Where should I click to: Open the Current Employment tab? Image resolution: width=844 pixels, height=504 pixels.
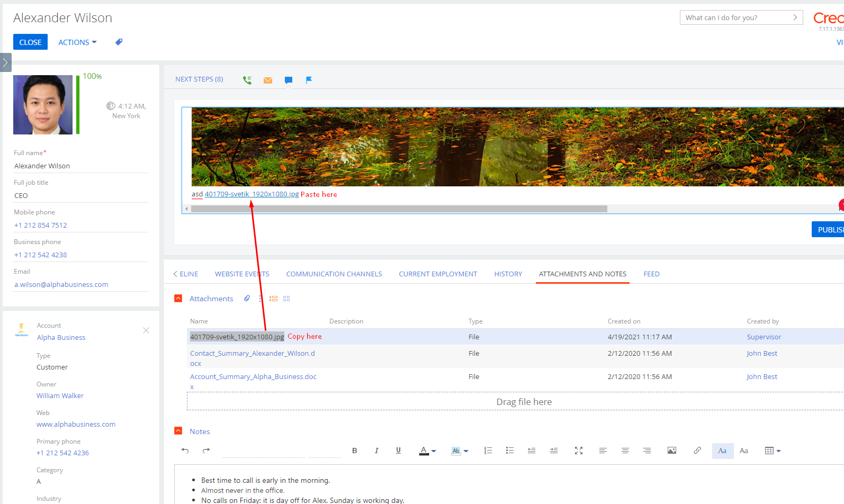(438, 274)
